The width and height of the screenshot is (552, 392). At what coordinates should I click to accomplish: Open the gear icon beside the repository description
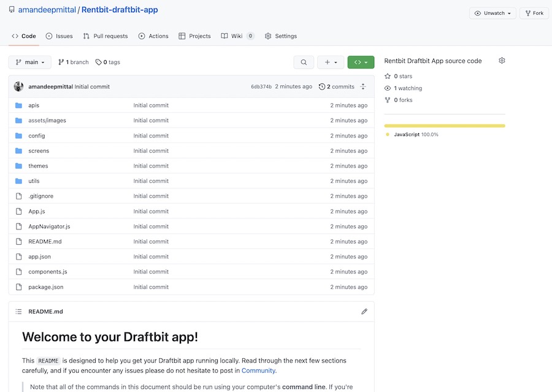pyautogui.click(x=502, y=61)
